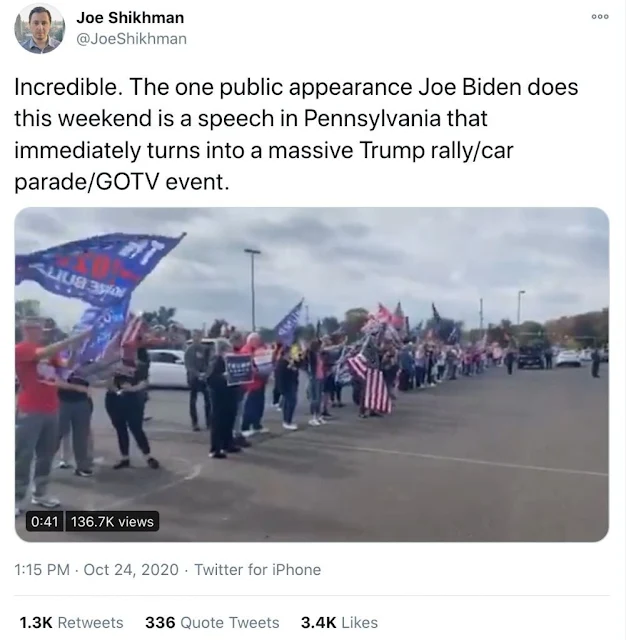View the 3.4K Likes list
Image resolution: width=626 pixels, height=640 pixels.
[x=340, y=622]
